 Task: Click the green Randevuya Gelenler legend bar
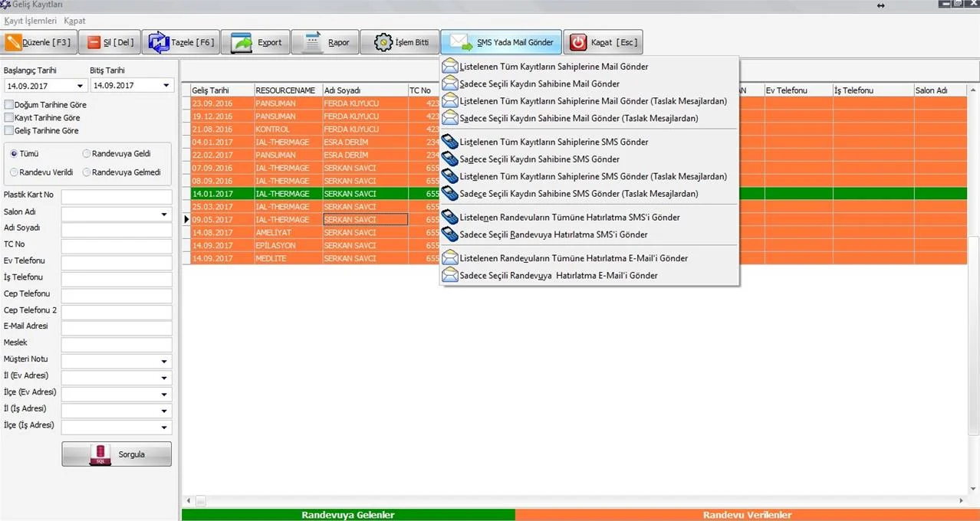click(x=348, y=515)
